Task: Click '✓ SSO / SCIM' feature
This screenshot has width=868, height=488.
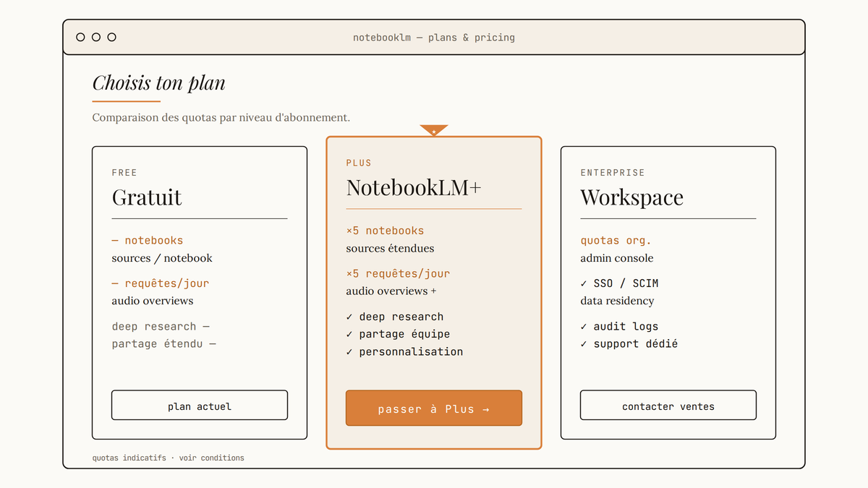Action: (619, 283)
